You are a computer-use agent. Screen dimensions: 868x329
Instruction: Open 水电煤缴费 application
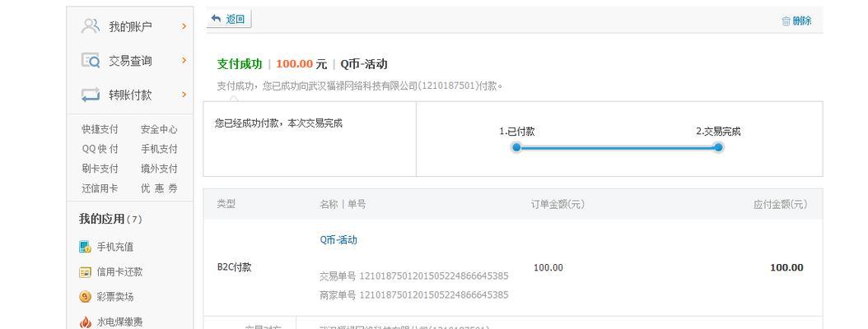[119, 322]
